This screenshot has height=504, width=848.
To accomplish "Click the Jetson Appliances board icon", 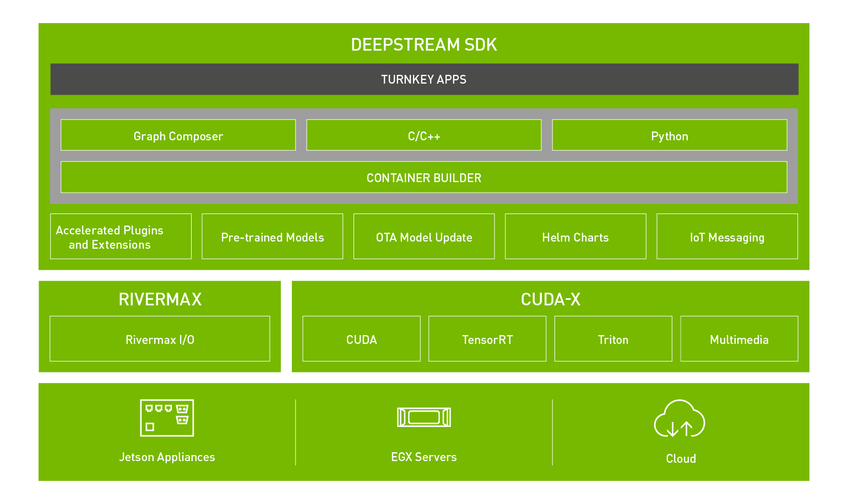I will (167, 418).
